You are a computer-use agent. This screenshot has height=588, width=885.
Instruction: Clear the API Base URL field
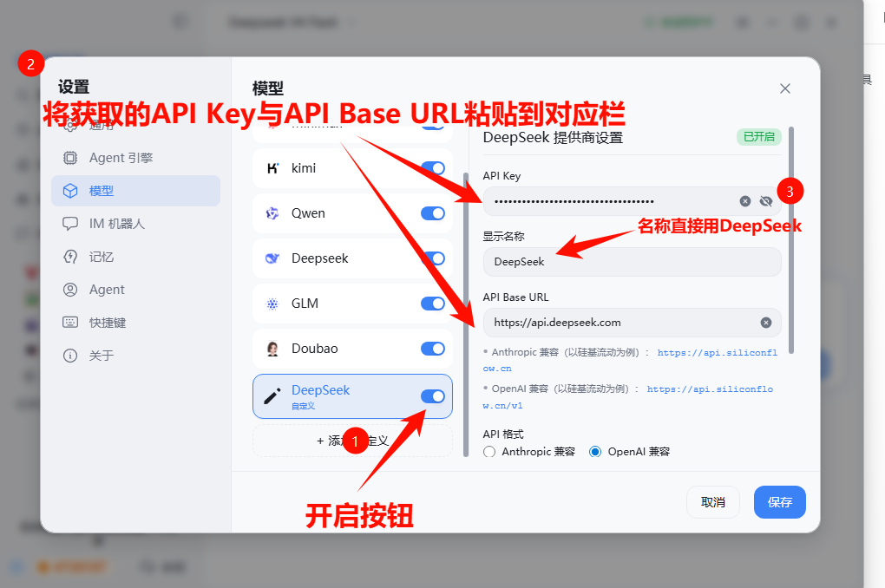(766, 323)
